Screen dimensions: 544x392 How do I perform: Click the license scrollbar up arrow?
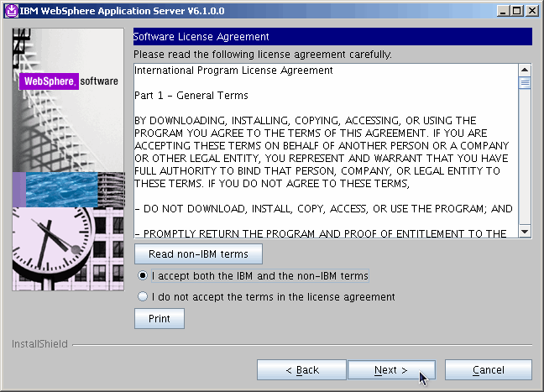point(525,71)
